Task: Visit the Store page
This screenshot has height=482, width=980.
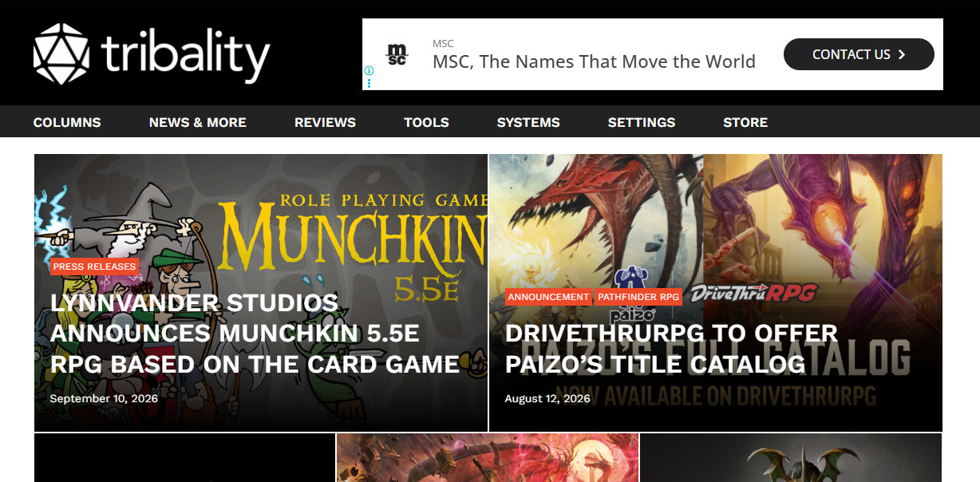Action: click(x=745, y=122)
